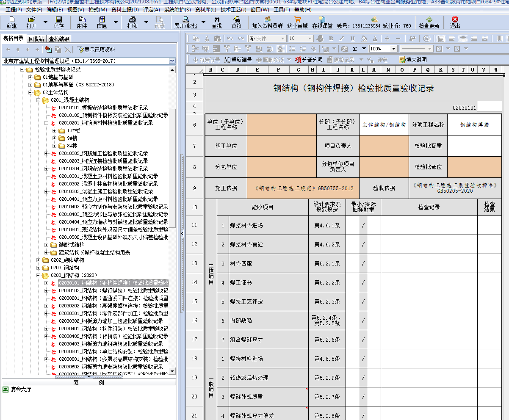Select 02010303_混凝土施工检验批质量验收记录
The width and height of the screenshot is (509, 420).
106,191
